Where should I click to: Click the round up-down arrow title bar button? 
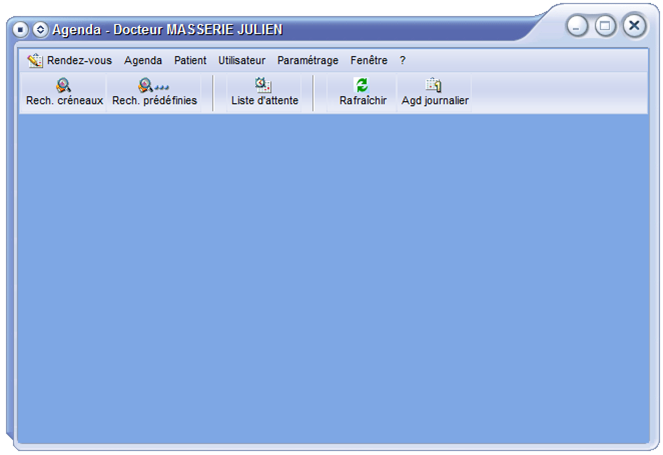point(40,30)
